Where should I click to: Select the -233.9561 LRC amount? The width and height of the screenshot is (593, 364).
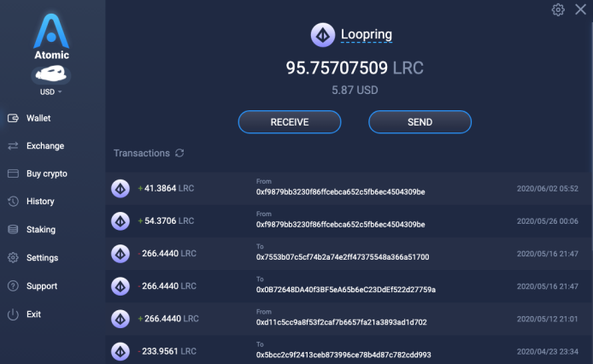click(167, 351)
